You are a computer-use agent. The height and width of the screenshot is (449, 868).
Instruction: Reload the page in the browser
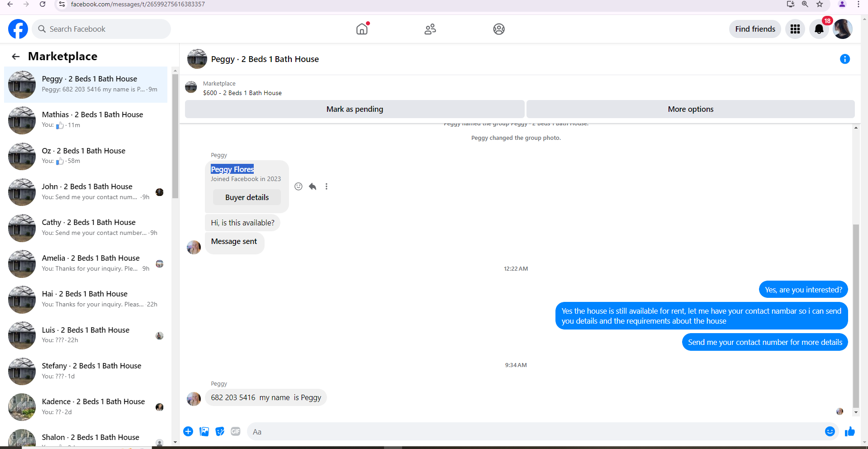point(43,4)
